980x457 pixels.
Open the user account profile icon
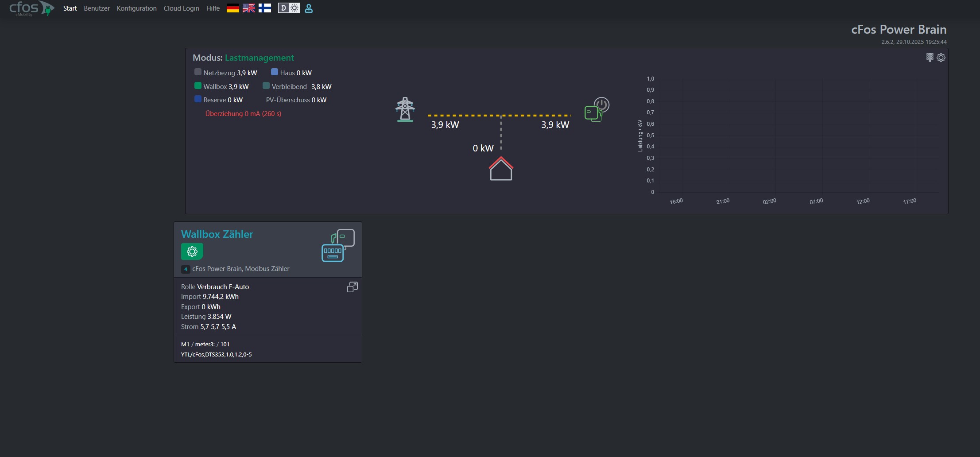click(x=309, y=8)
